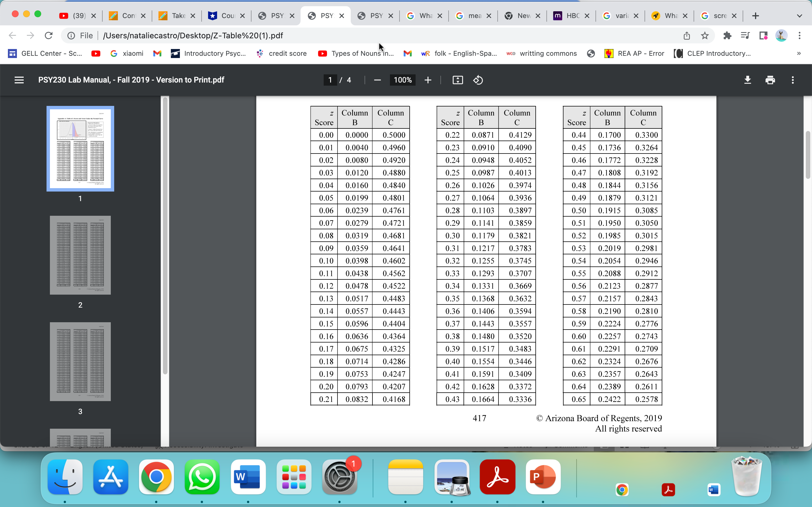Expand the tab search chevron

click(x=799, y=16)
